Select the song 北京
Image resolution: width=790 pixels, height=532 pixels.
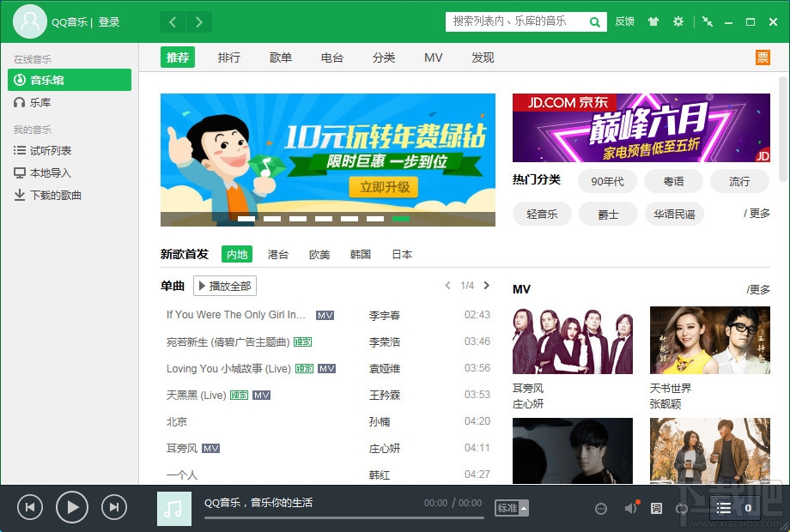click(x=177, y=422)
